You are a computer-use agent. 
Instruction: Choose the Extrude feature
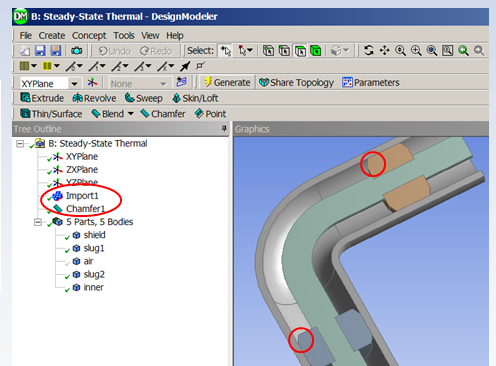click(42, 98)
